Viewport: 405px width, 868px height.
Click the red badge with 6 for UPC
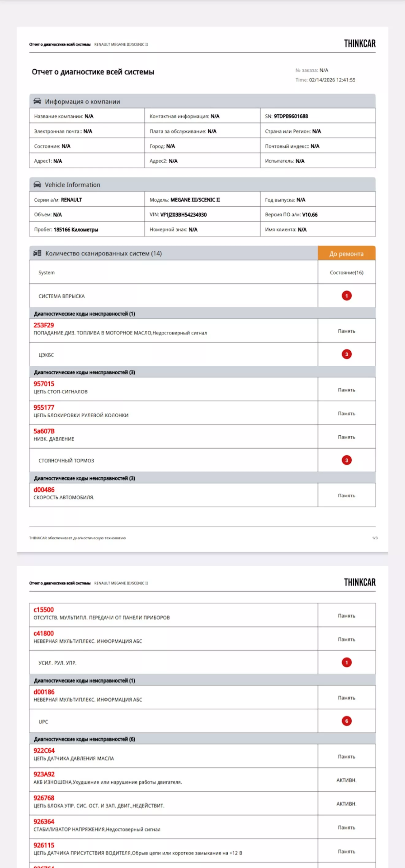[346, 721]
